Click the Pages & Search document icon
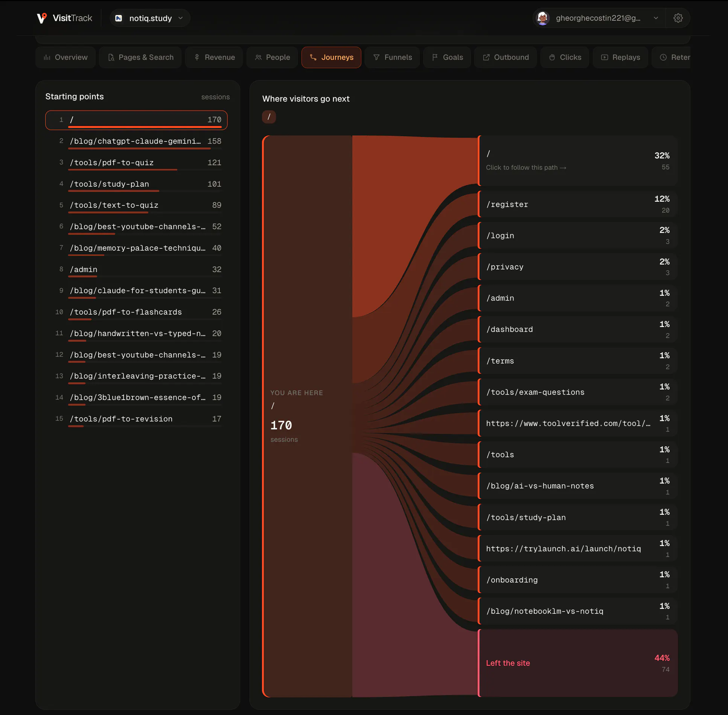The height and width of the screenshot is (715, 728). pyautogui.click(x=111, y=57)
